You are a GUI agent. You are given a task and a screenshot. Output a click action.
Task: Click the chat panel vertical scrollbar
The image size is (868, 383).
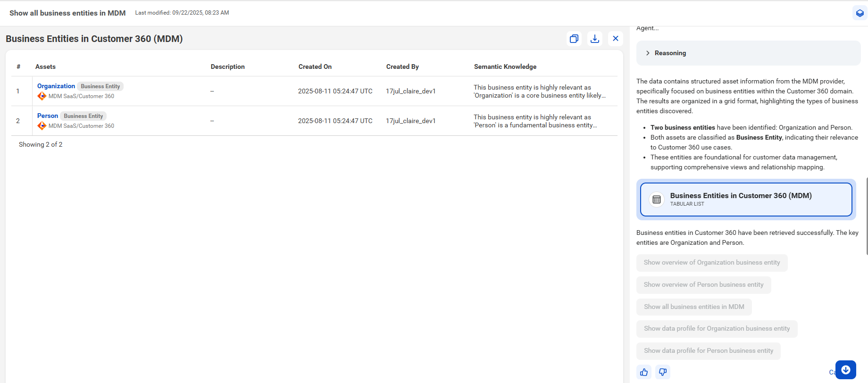(x=867, y=216)
